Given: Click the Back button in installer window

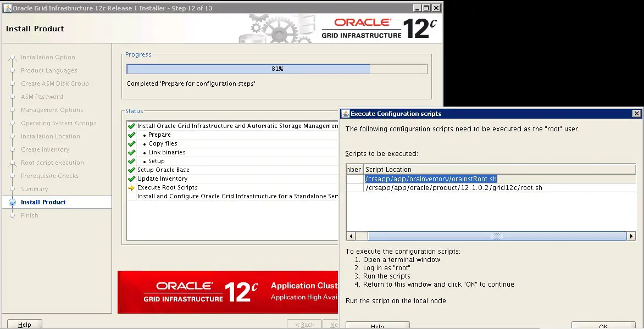Looking at the screenshot, I should (x=305, y=324).
